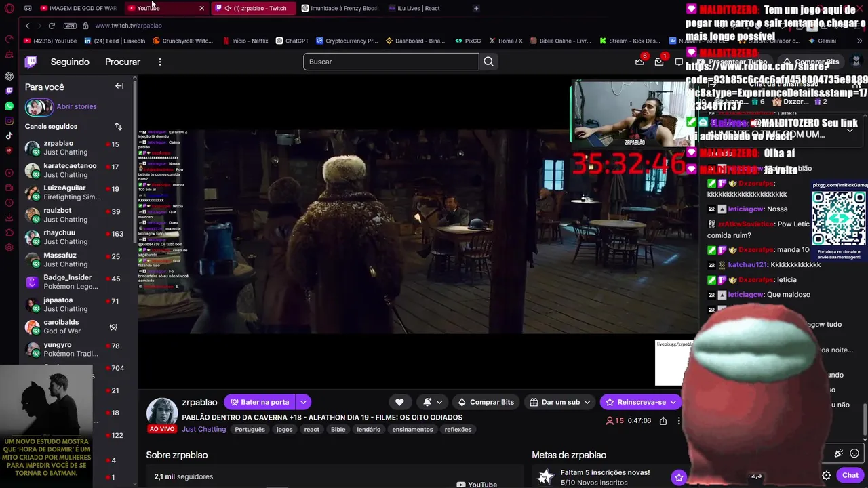Screen dimensions: 868x488
Task: Open the Procurar menu
Action: tap(123, 62)
